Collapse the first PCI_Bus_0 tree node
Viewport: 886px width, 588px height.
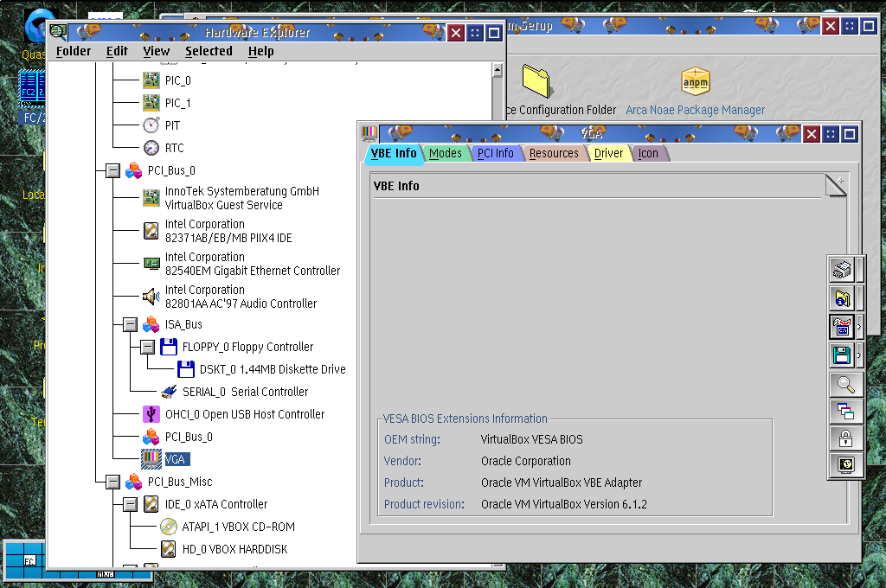[x=113, y=170]
